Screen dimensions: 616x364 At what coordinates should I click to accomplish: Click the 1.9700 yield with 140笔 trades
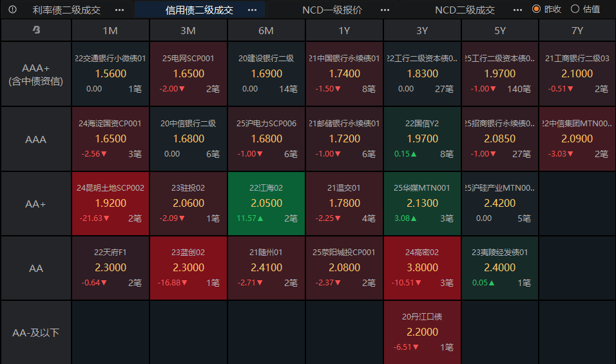point(500,73)
